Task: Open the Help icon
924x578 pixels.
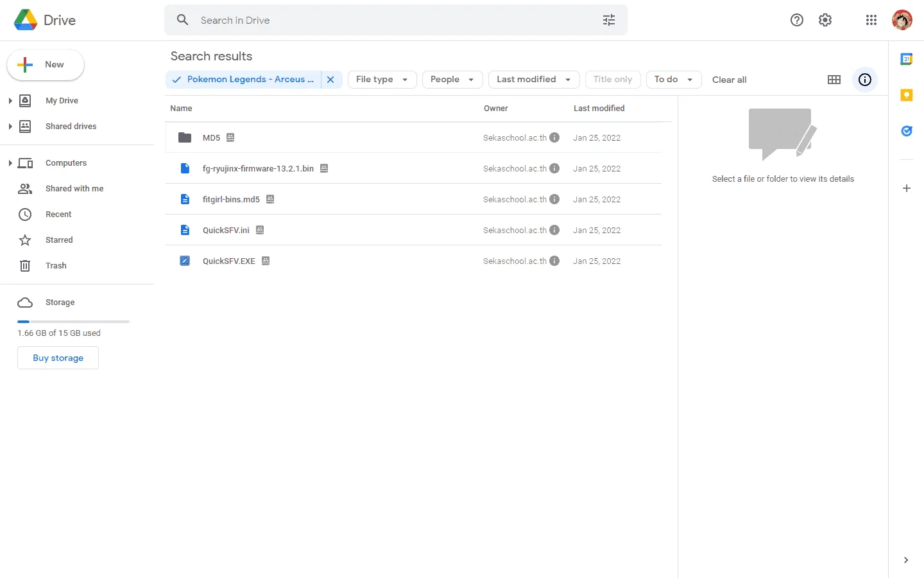Action: click(x=797, y=20)
